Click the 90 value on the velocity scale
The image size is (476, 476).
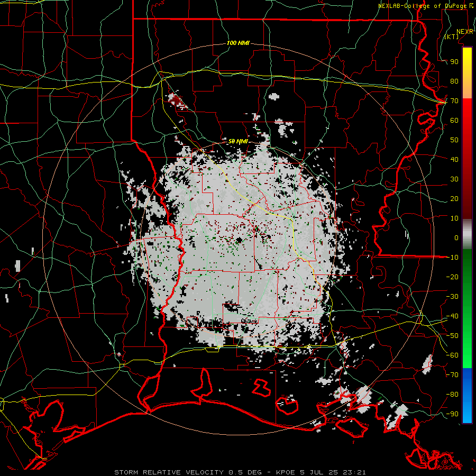click(454, 62)
